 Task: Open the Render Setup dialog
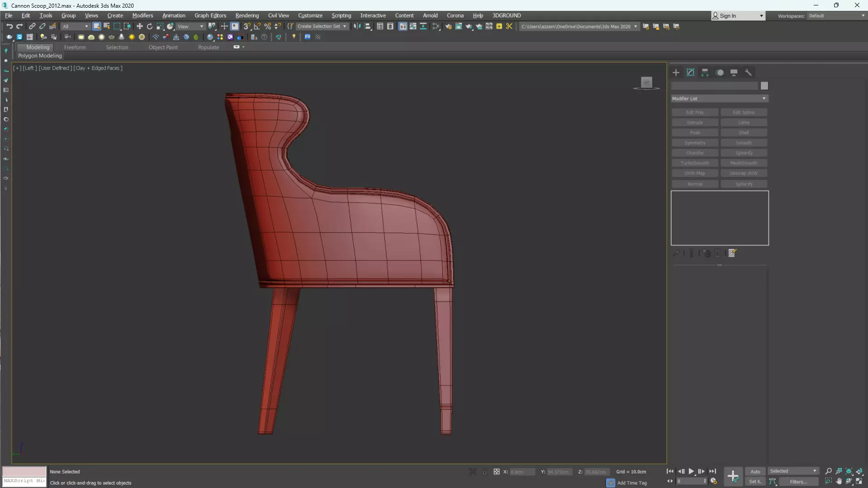click(448, 26)
